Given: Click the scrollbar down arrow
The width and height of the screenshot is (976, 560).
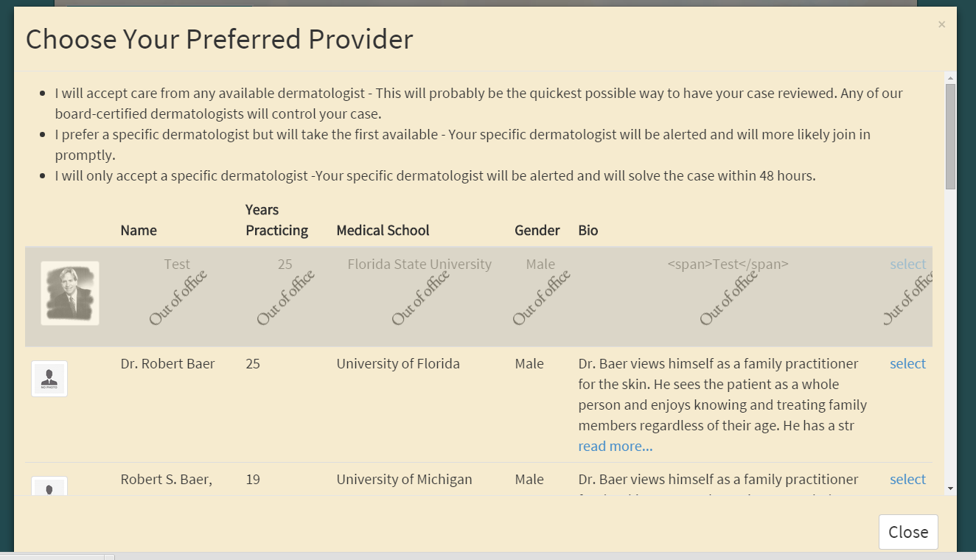Looking at the screenshot, I should point(950,488).
